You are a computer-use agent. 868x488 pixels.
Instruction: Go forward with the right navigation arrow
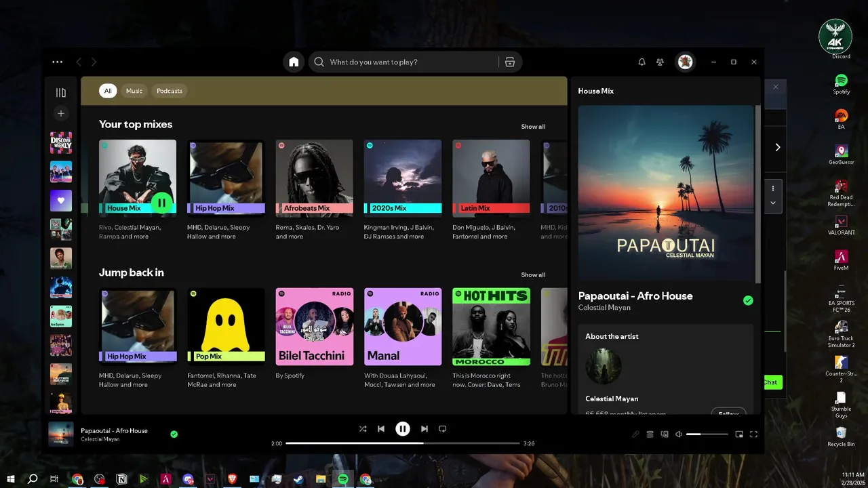point(94,62)
